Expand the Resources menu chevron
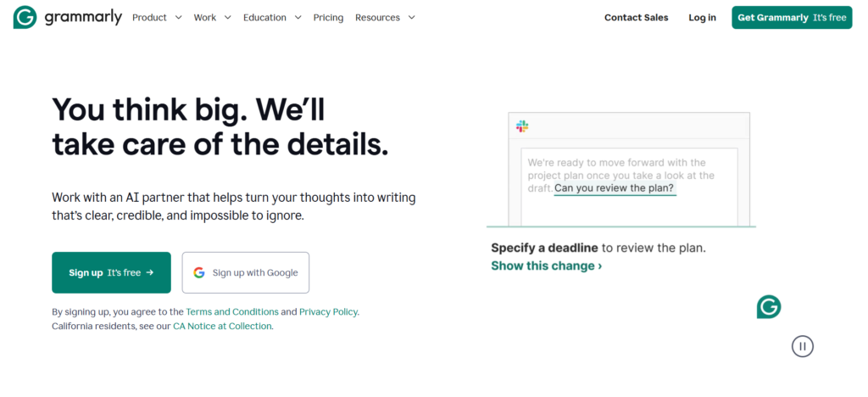The height and width of the screenshot is (397, 868). point(411,17)
